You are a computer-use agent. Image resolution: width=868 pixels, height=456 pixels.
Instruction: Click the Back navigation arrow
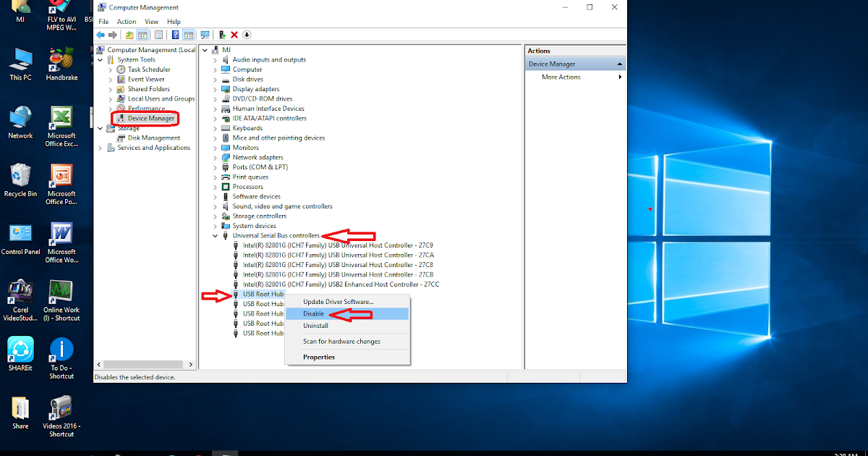pos(101,34)
